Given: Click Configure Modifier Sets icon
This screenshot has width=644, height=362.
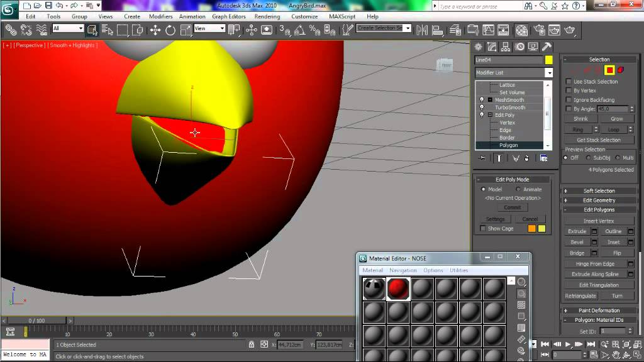Looking at the screenshot, I should [543, 158].
